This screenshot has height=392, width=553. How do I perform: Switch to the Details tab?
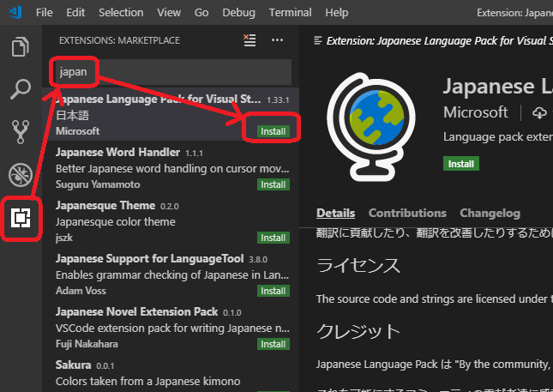(336, 213)
